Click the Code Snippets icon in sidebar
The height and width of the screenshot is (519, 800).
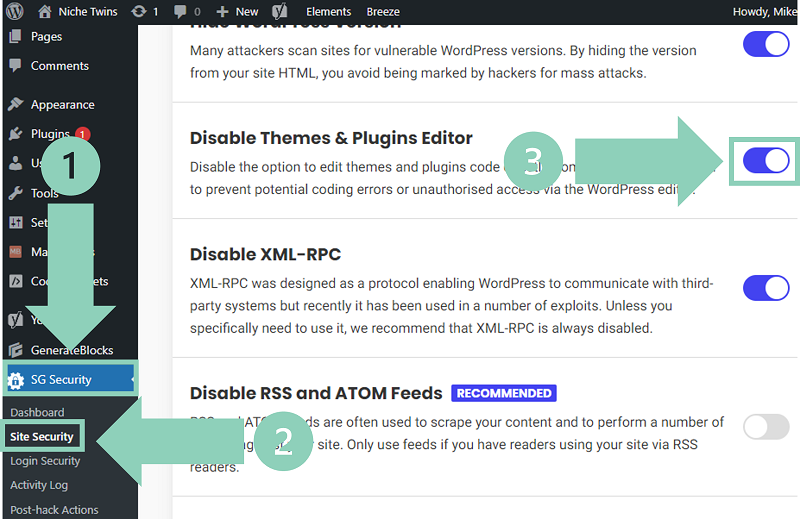point(15,281)
